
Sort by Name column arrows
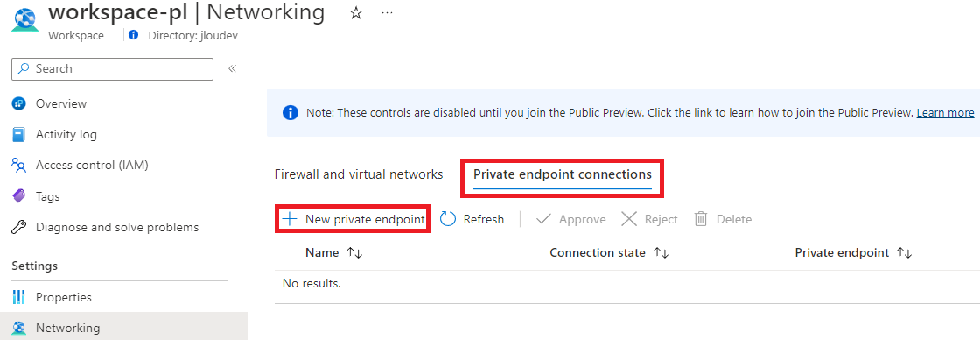tap(355, 253)
